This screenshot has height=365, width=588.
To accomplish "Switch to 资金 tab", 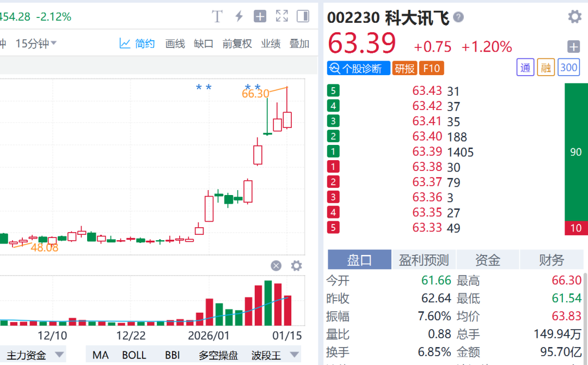I will 487,260.
